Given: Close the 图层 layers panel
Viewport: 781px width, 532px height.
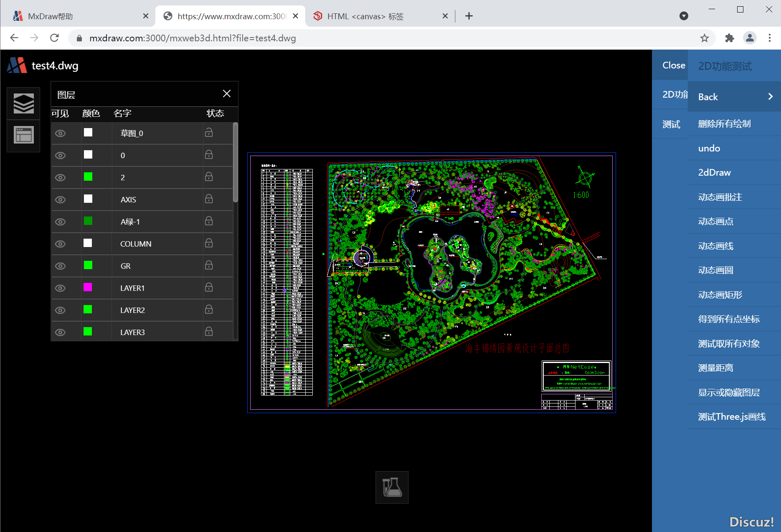Looking at the screenshot, I should [x=227, y=93].
